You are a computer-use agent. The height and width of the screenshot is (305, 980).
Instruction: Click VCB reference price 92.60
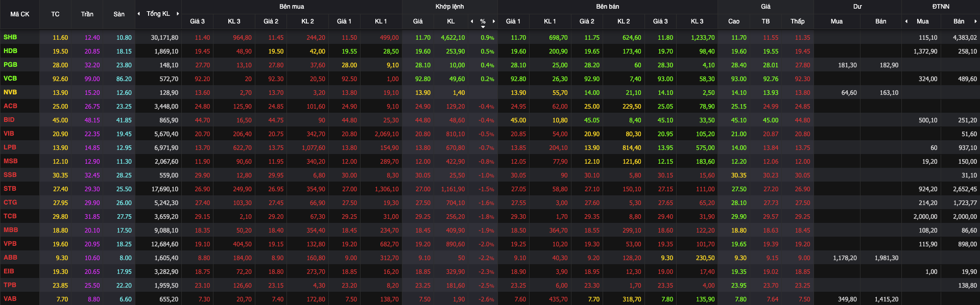(x=60, y=79)
